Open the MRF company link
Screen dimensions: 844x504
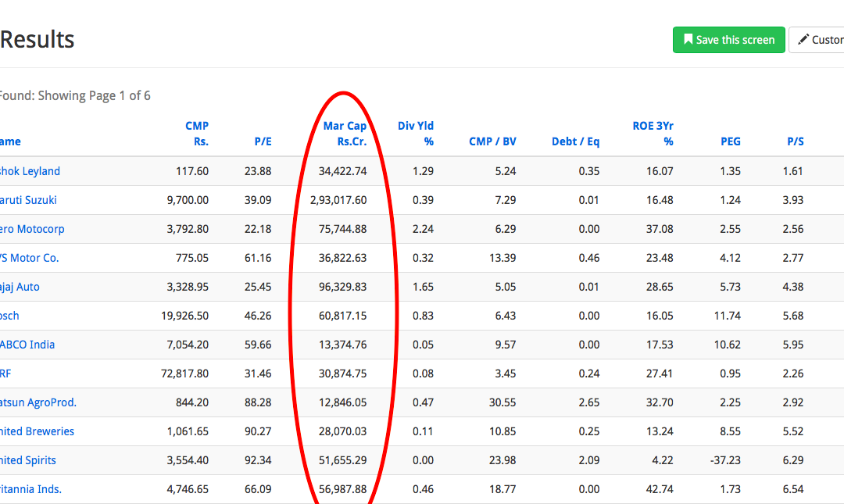click(x=5, y=374)
